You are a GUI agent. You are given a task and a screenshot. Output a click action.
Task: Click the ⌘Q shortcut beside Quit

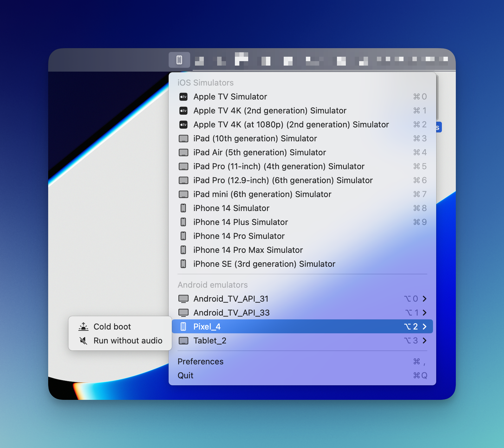(420, 375)
